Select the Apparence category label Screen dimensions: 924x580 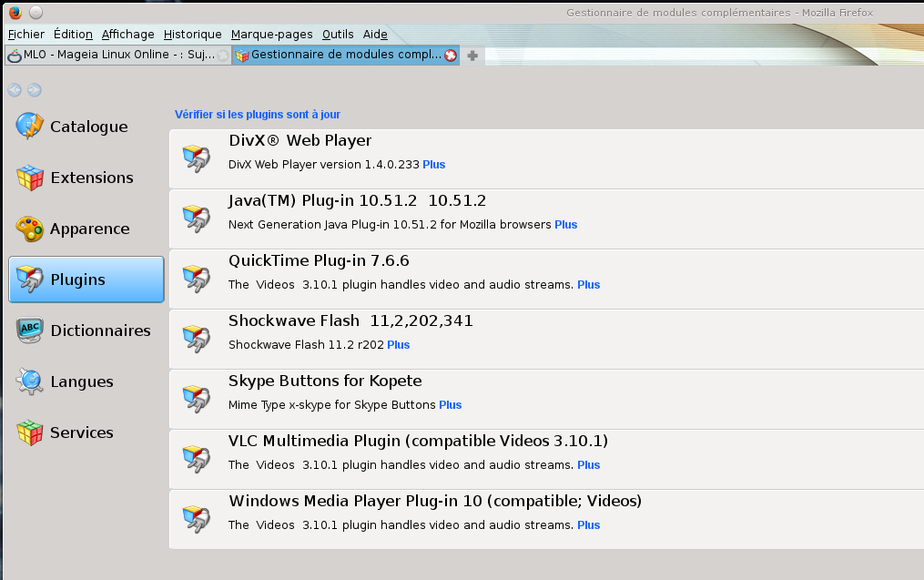pos(89,229)
